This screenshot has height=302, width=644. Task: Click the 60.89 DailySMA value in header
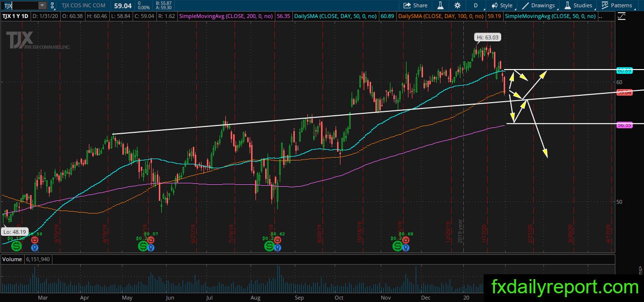(x=387, y=16)
